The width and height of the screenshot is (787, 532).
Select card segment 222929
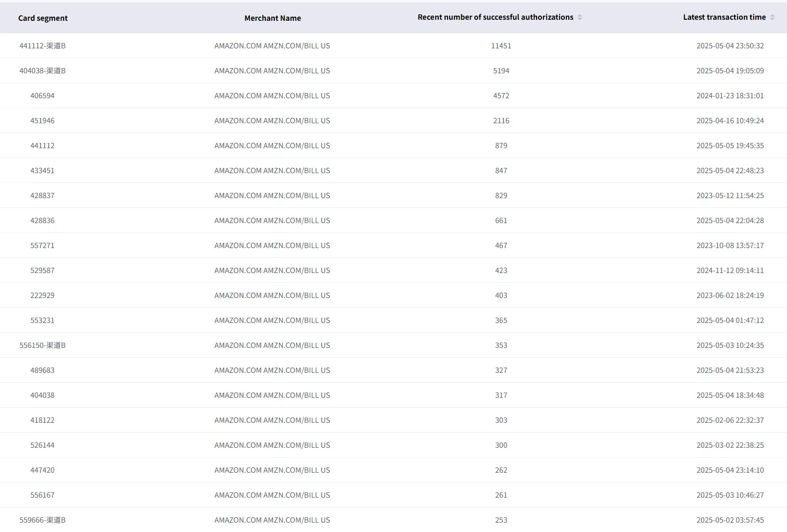click(42, 295)
